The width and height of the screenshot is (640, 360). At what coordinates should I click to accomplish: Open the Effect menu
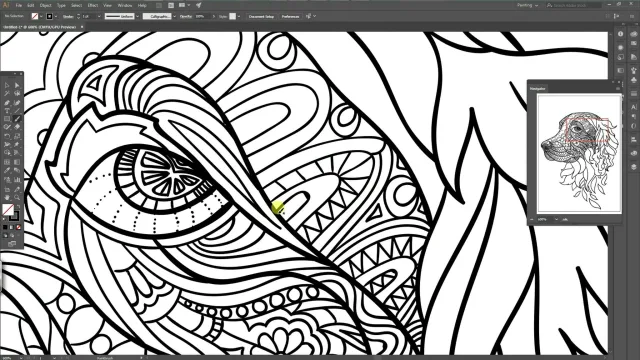tap(93, 5)
